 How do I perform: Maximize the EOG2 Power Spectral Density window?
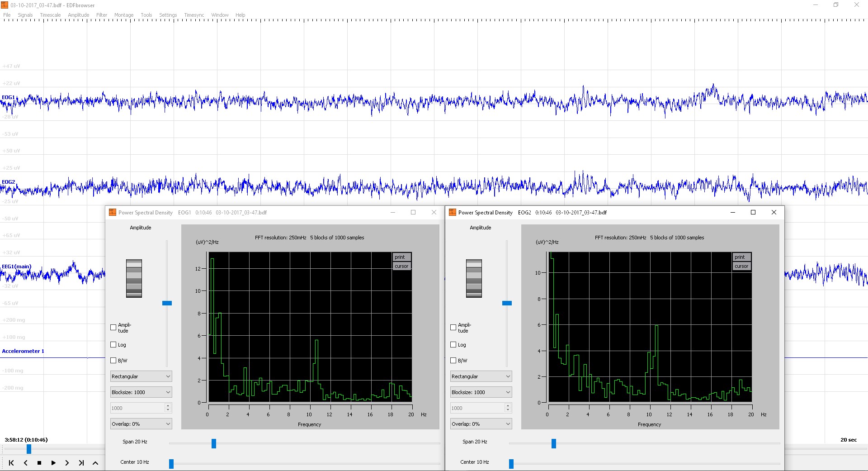pyautogui.click(x=753, y=212)
